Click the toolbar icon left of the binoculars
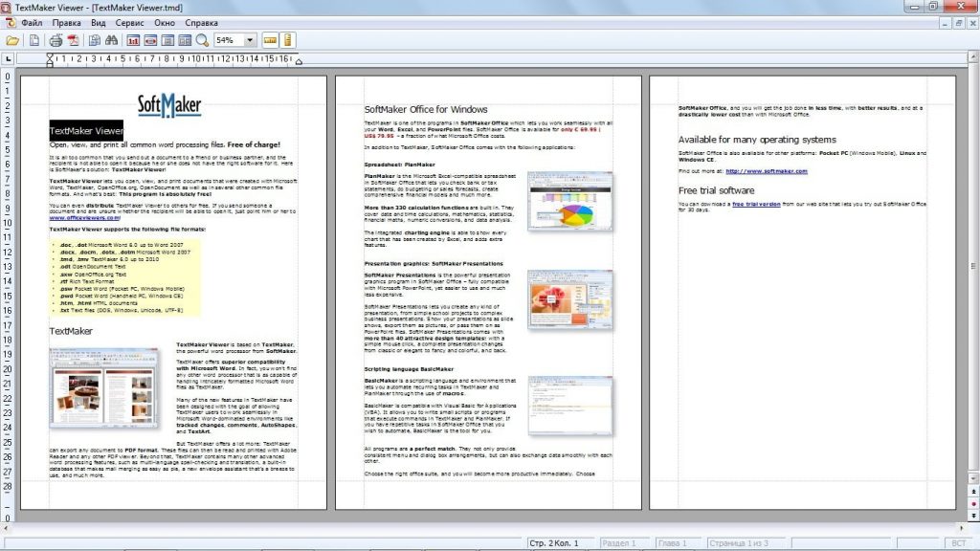Viewport: 980px width, 551px height. coord(95,40)
